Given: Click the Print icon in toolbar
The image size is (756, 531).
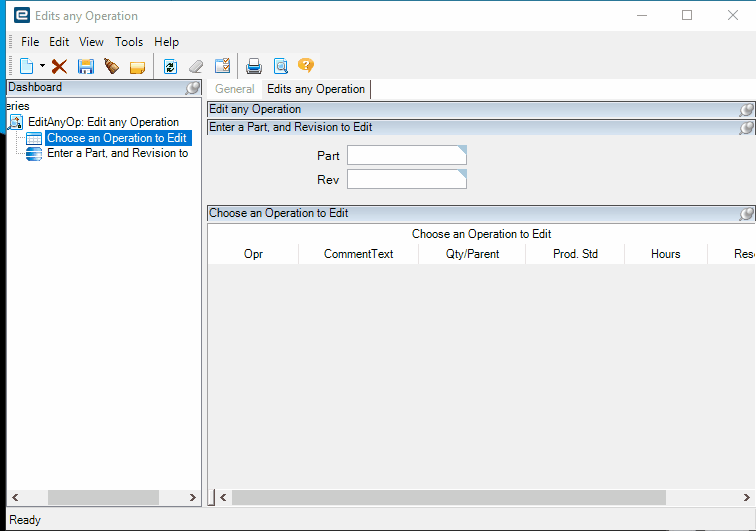Looking at the screenshot, I should point(254,66).
